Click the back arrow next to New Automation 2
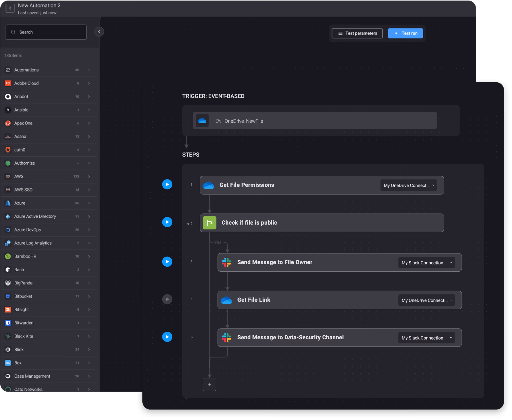Image resolution: width=512 pixels, height=420 pixels. (x=10, y=8)
